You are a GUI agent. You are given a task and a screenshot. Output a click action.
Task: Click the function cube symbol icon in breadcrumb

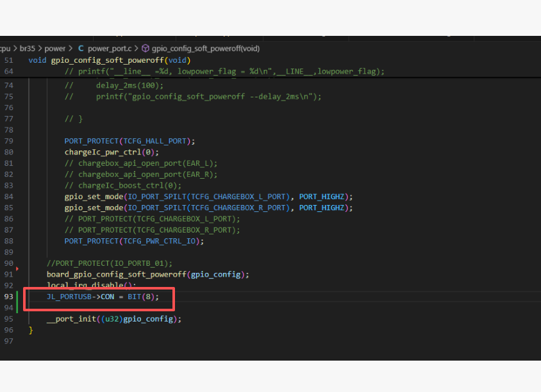(x=146, y=48)
